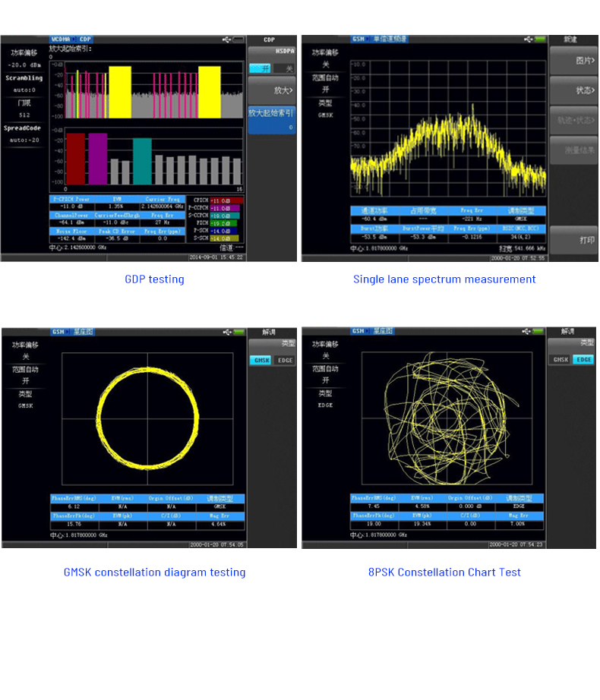Select EDGE in GMSK constellation screen
The image size is (600, 700).
(284, 361)
